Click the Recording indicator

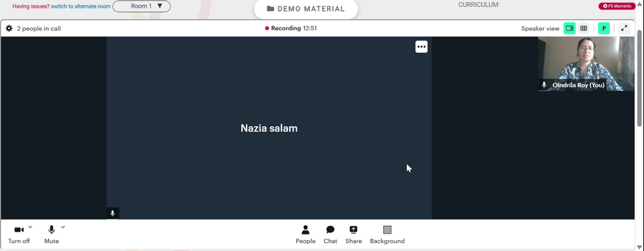click(291, 28)
